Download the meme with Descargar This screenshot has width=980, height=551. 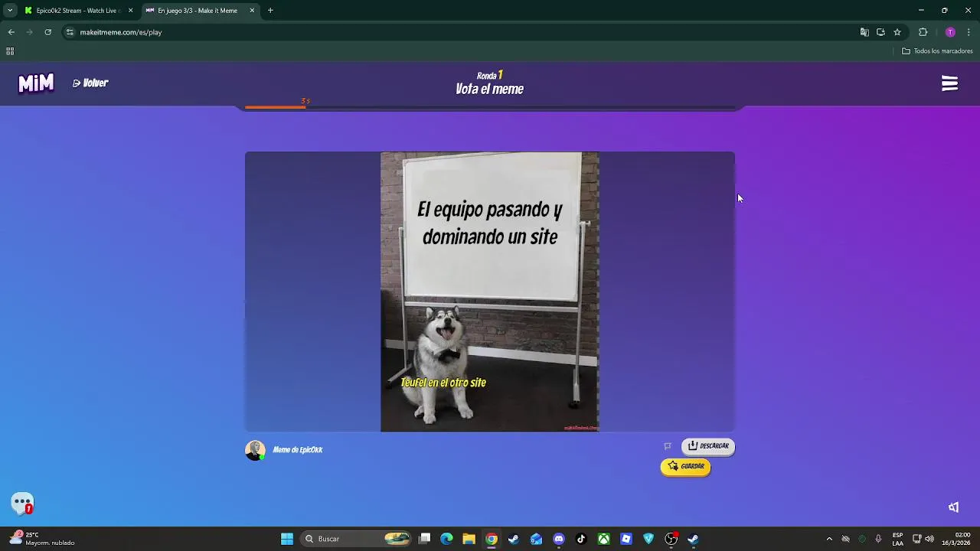(708, 446)
